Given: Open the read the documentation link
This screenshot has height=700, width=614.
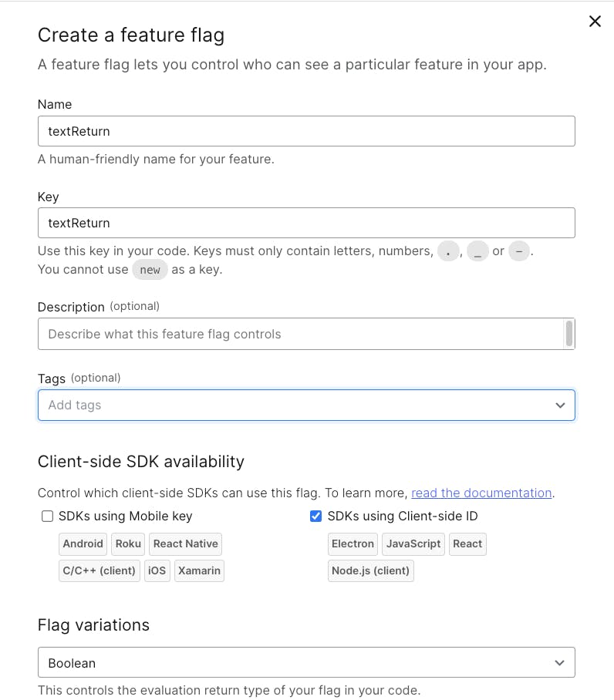Looking at the screenshot, I should 481,493.
